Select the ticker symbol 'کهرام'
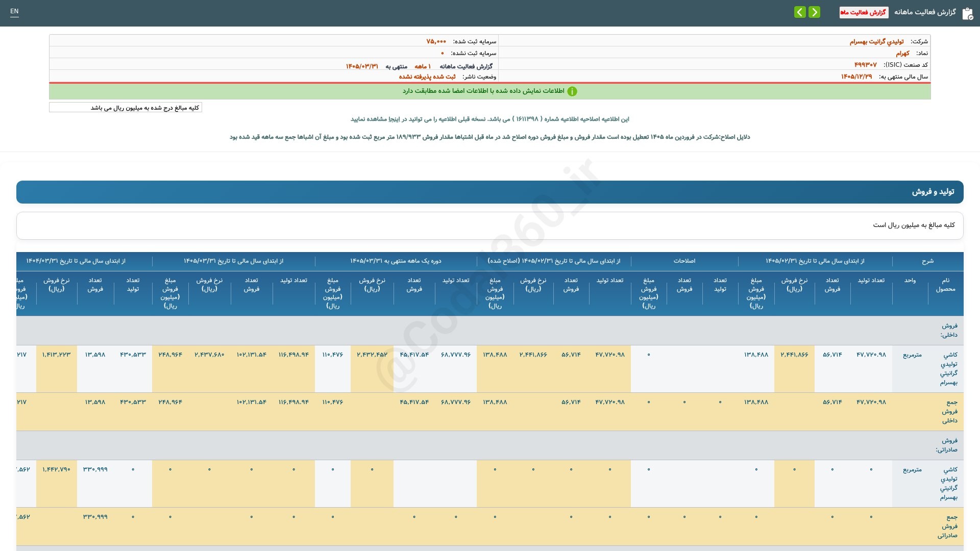Image resolution: width=980 pixels, height=551 pixels. (x=902, y=53)
